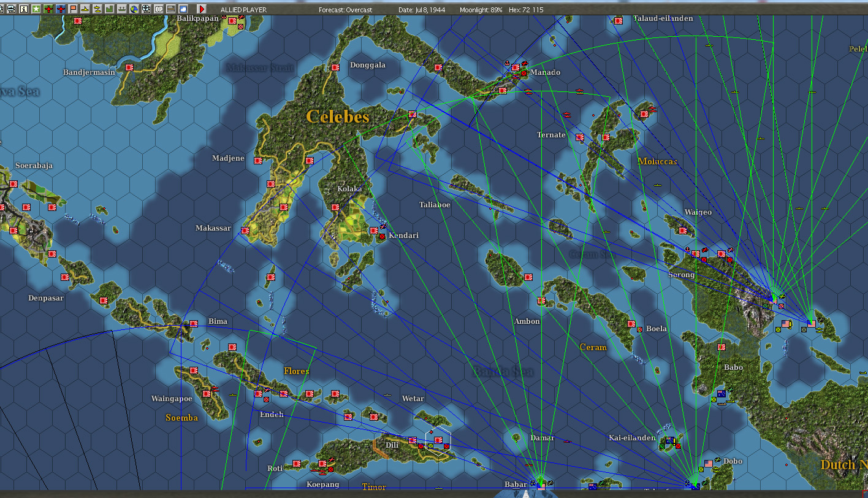Select the Japanese flag base at Kendari
This screenshot has width=868, height=498.
[374, 231]
